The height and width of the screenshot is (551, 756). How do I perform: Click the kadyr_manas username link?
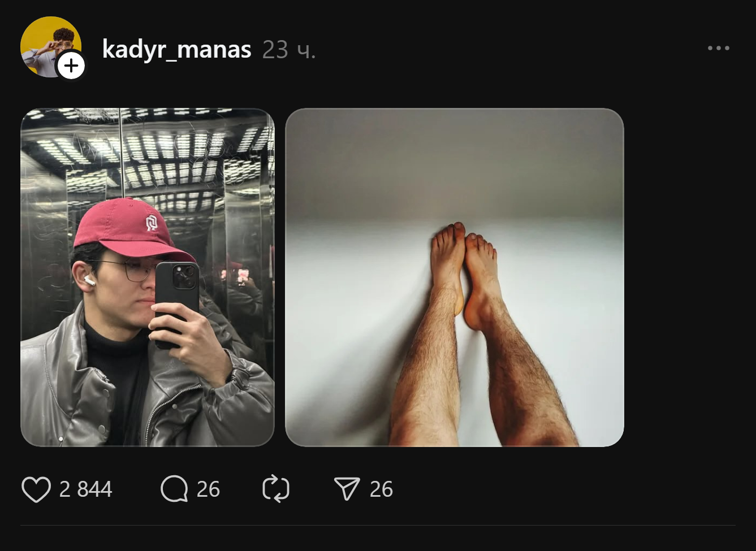click(176, 50)
